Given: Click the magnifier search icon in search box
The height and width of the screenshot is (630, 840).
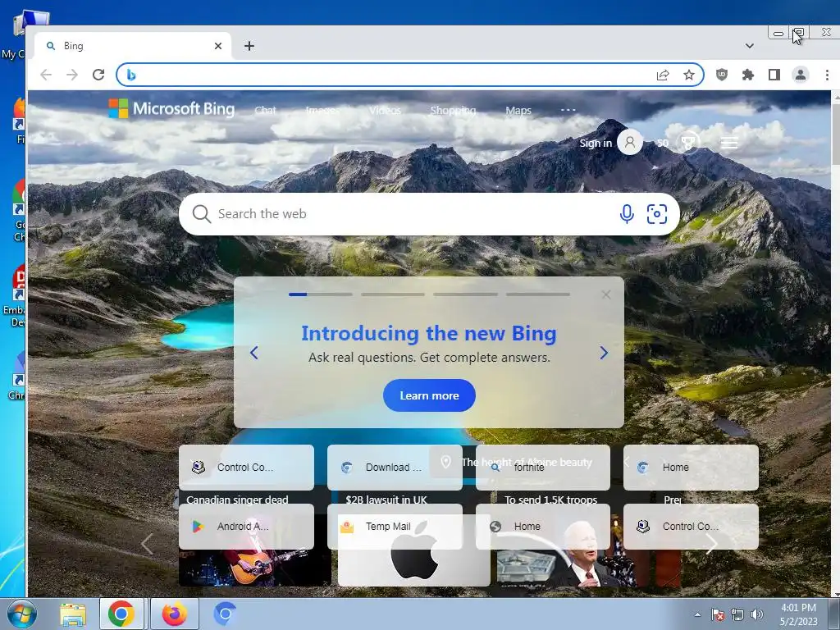Looking at the screenshot, I should pyautogui.click(x=202, y=214).
